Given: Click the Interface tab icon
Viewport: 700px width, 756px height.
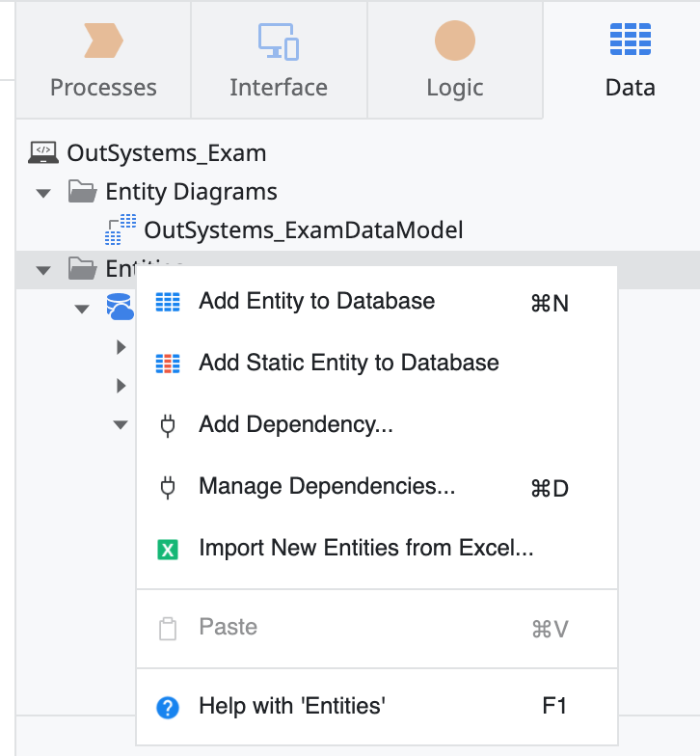Looking at the screenshot, I should tap(278, 41).
